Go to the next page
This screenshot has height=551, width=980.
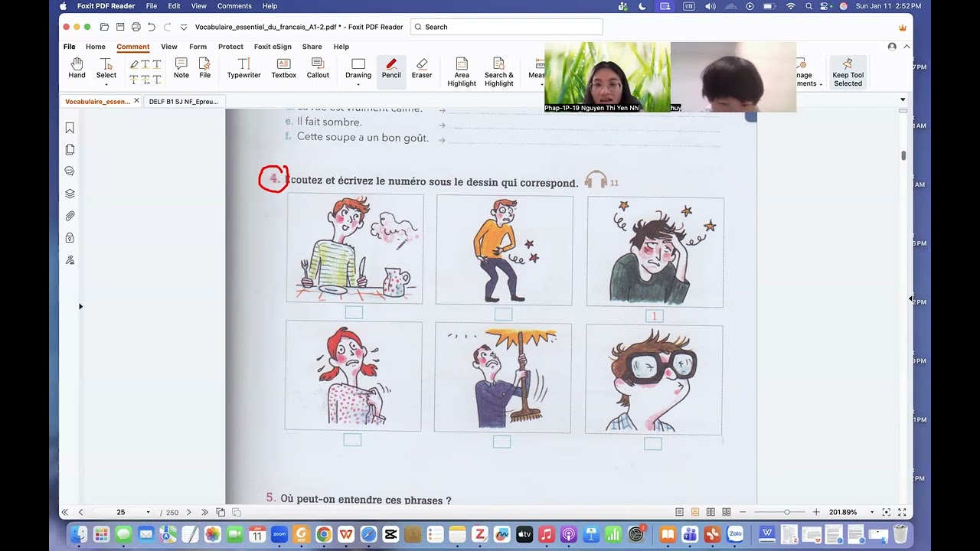click(189, 512)
